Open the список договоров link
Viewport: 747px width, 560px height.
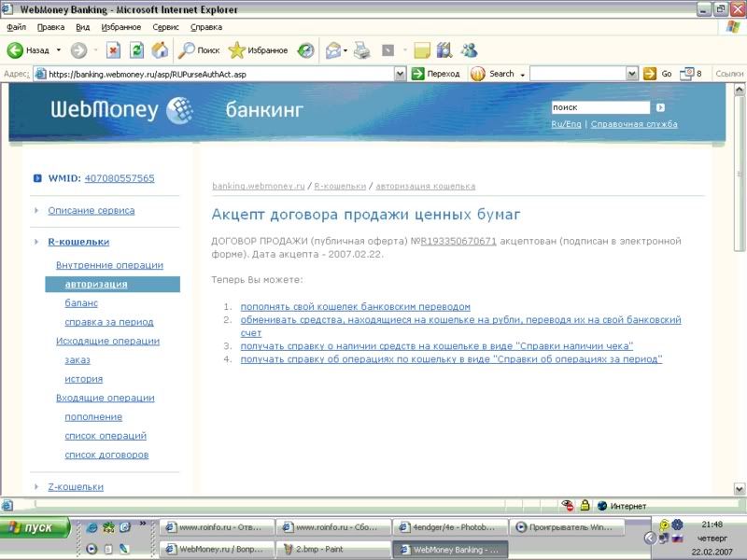point(106,455)
